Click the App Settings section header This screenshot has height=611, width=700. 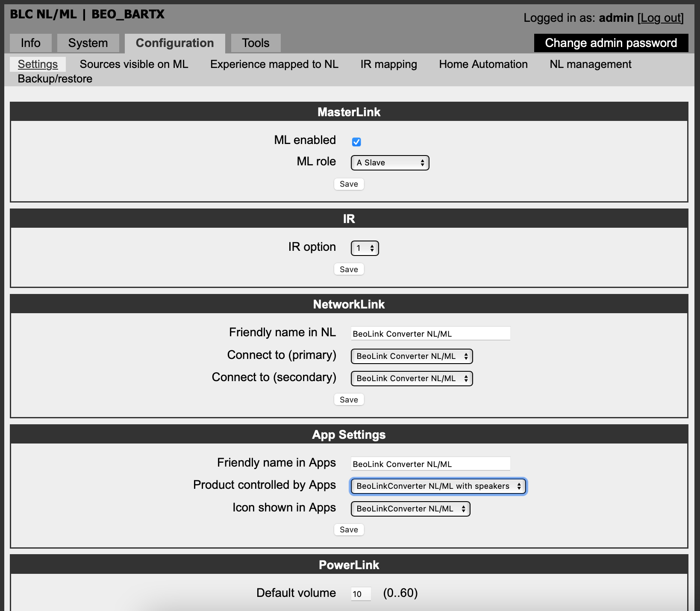pyautogui.click(x=349, y=435)
